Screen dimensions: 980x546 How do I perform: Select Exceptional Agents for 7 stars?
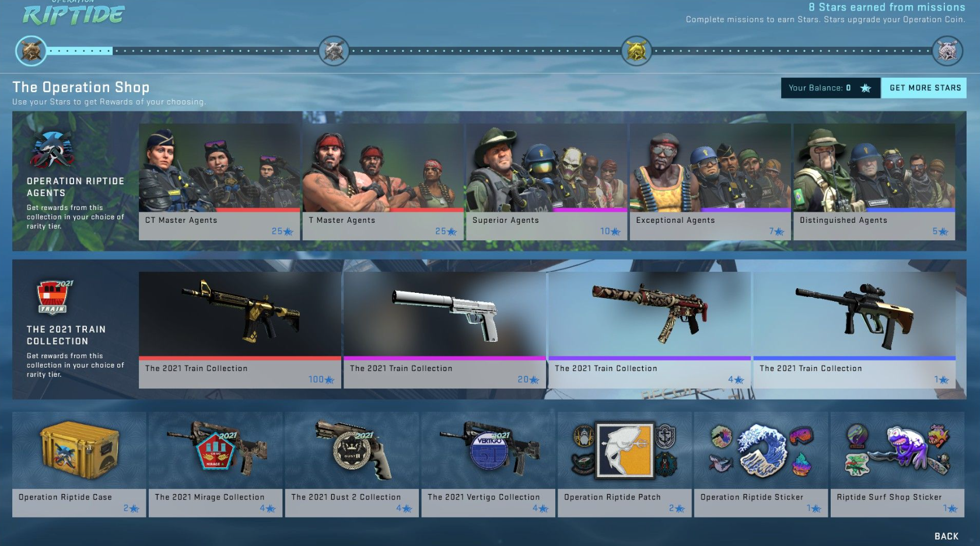pos(710,181)
